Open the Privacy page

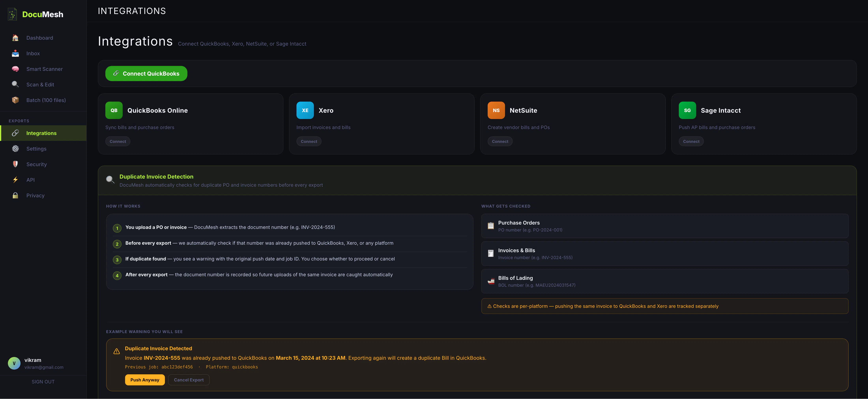[x=43, y=196]
